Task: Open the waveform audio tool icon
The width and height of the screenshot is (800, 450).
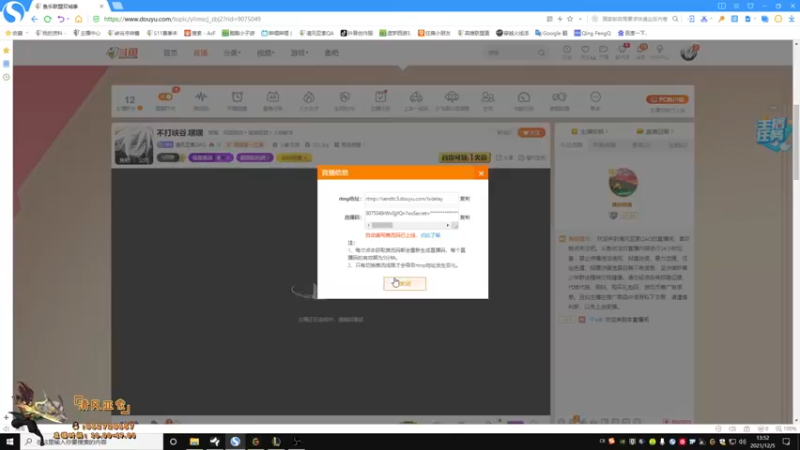Action: click(x=201, y=99)
